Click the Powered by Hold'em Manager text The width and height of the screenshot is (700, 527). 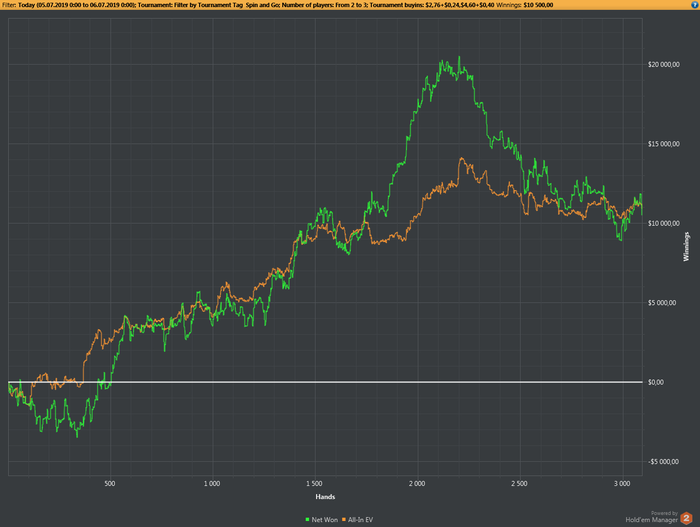652,517
